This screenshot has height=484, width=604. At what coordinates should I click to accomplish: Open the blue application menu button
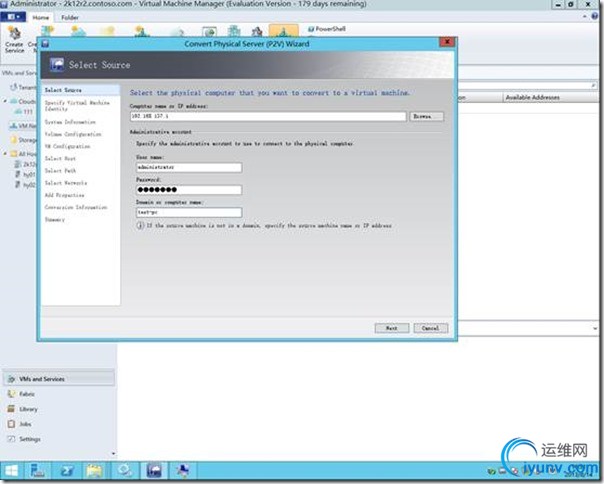click(x=13, y=17)
